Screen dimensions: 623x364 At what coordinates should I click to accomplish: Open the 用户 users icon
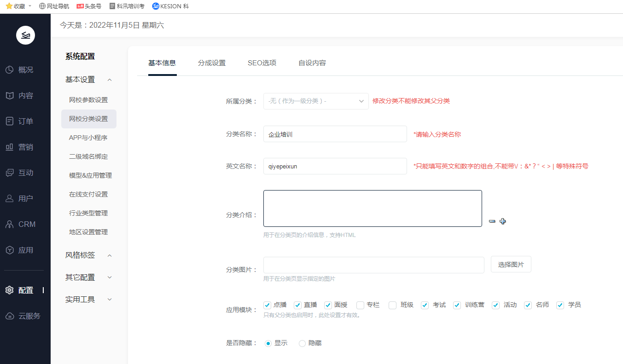(9, 199)
